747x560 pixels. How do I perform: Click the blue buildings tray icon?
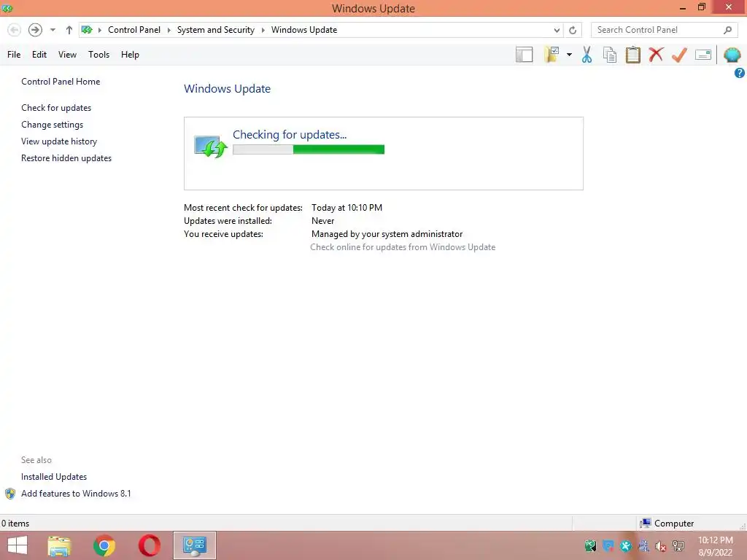pyautogui.click(x=643, y=545)
